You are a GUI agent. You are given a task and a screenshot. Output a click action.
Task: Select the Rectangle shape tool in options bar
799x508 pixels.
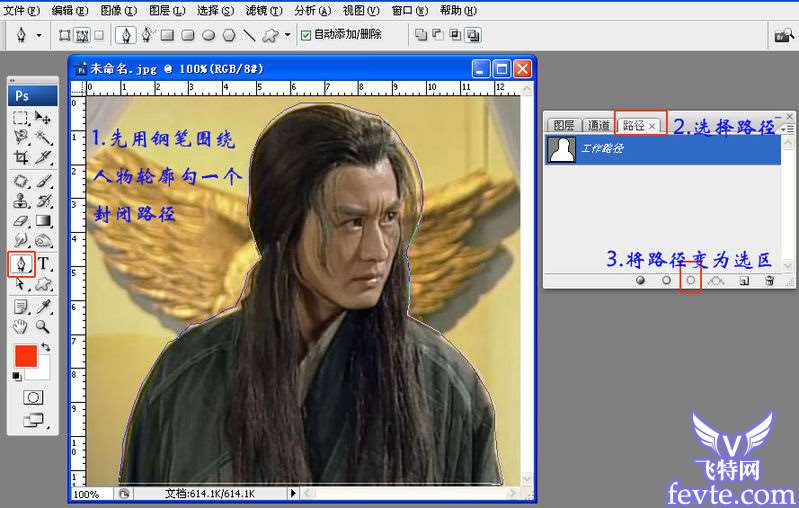click(168, 35)
